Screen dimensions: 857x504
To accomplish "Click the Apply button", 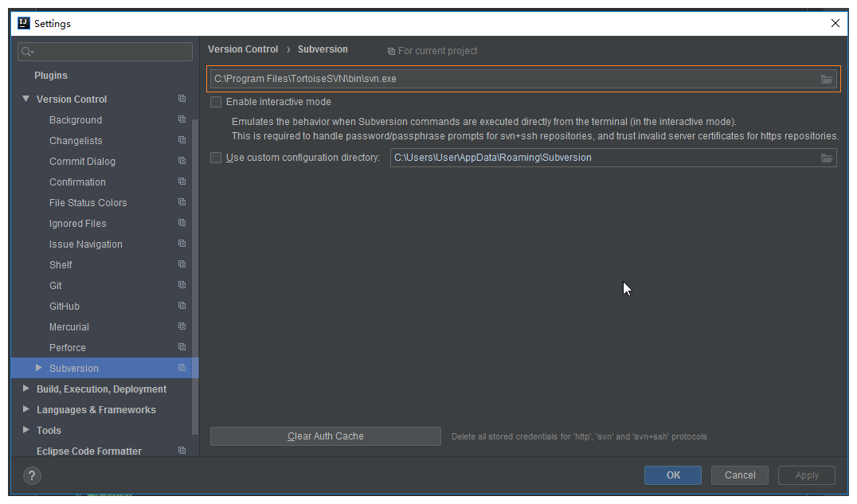I will point(807,475).
